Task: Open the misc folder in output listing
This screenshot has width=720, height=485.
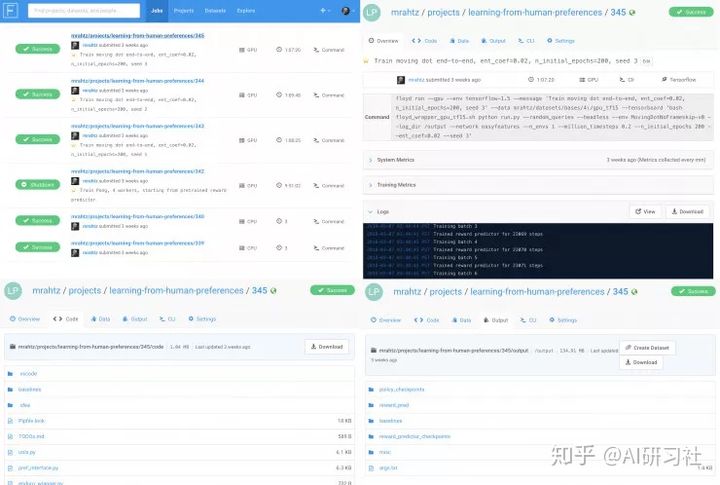Action: (385, 452)
